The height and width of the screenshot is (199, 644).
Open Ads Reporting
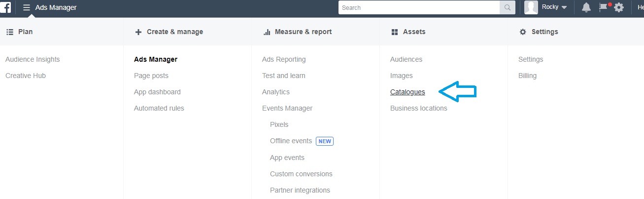284,59
